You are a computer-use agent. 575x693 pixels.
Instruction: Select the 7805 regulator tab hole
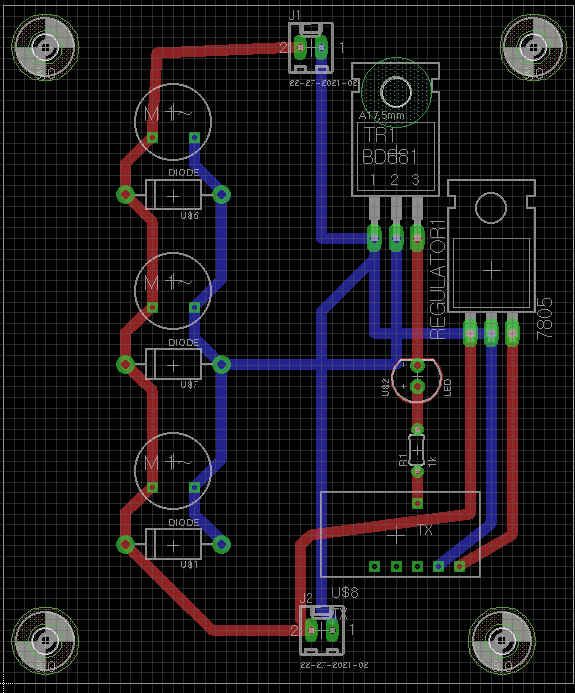point(491,207)
